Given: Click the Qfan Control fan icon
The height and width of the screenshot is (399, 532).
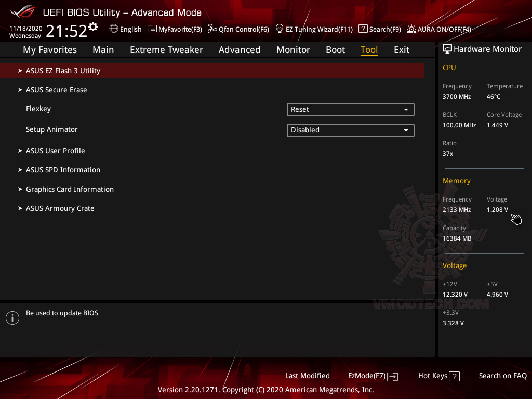Looking at the screenshot, I should coord(212,29).
